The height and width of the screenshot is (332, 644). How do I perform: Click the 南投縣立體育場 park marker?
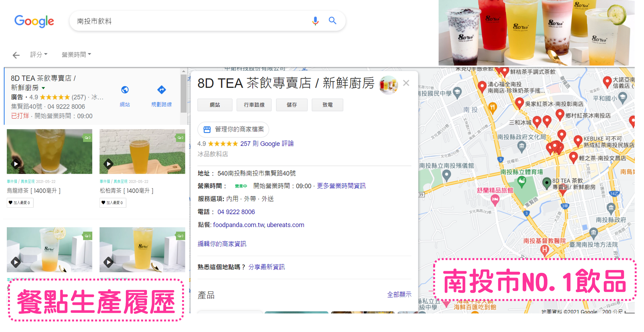[522, 182]
